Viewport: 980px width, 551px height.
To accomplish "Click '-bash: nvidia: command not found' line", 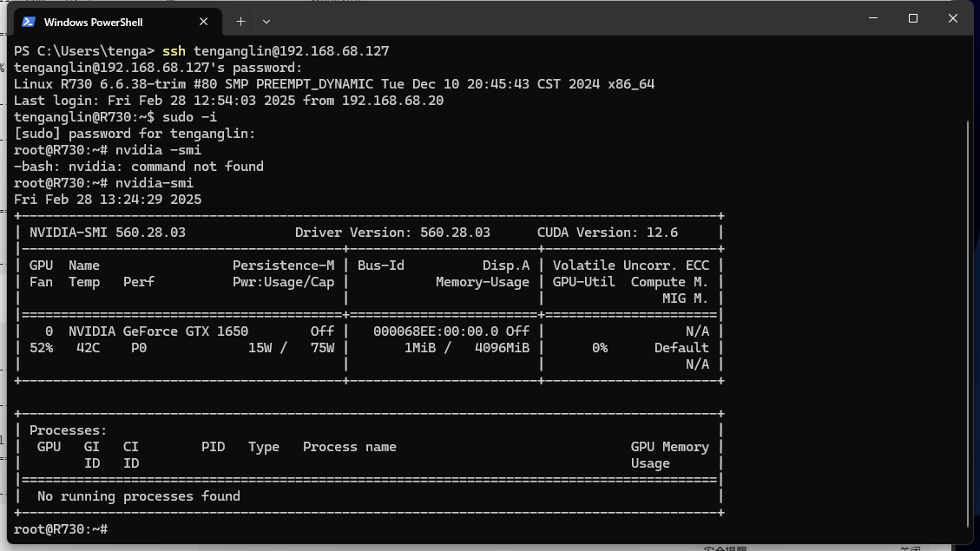I will coord(139,167).
